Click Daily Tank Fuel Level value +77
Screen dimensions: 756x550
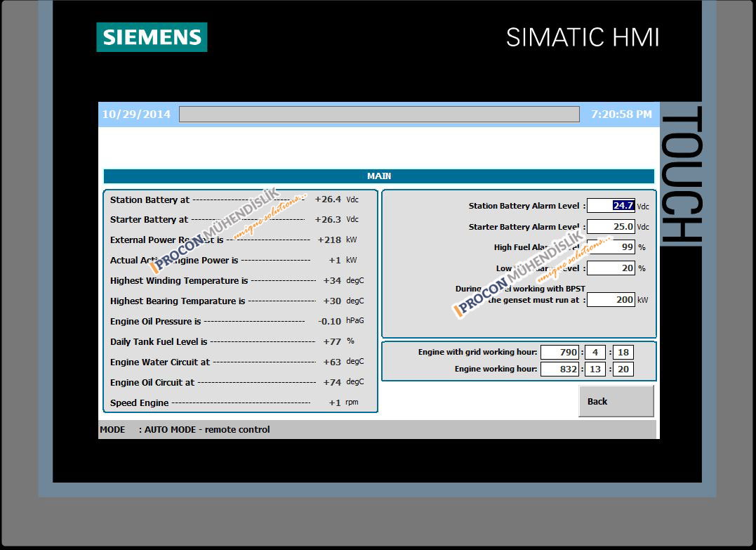[332, 341]
